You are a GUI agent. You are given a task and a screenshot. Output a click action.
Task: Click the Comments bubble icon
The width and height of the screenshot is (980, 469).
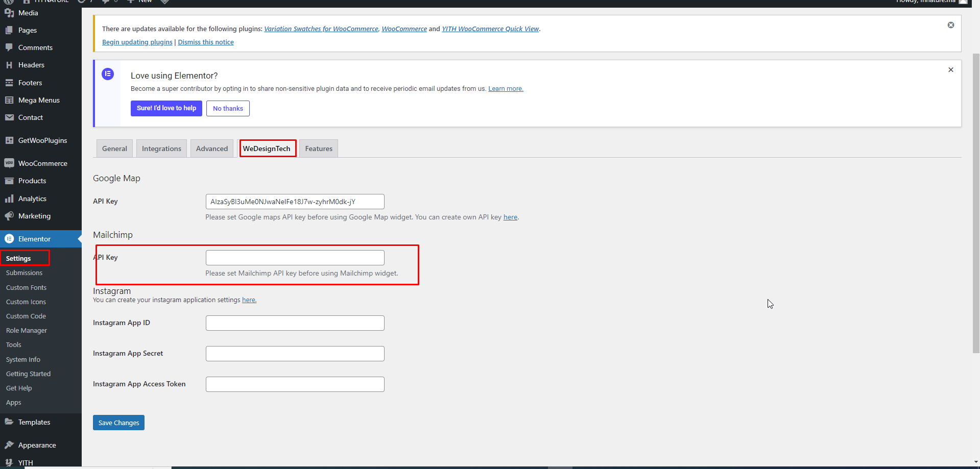pos(9,47)
